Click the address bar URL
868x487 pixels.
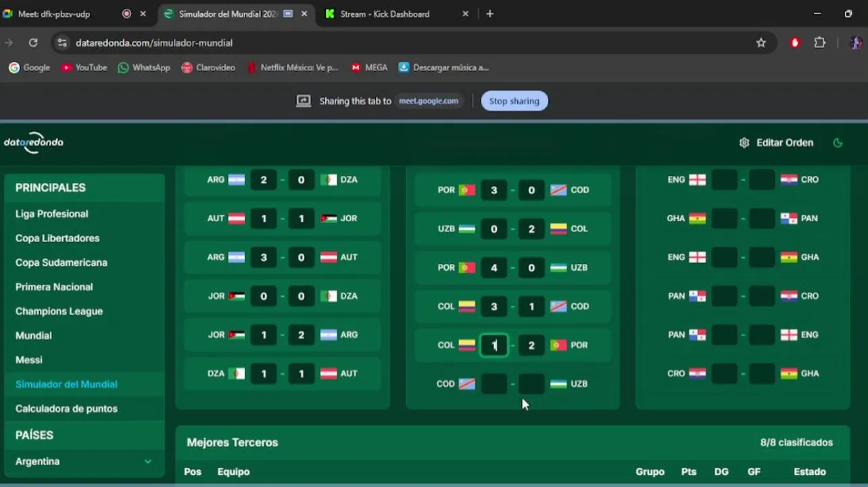click(154, 43)
